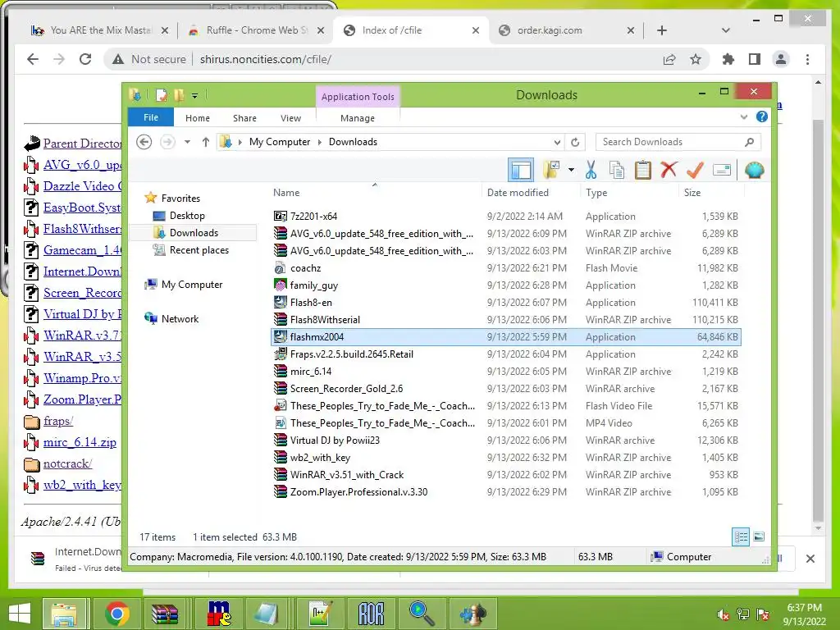The image size is (840, 630).
Task: Click the Copy toolbar icon
Action: [617, 170]
